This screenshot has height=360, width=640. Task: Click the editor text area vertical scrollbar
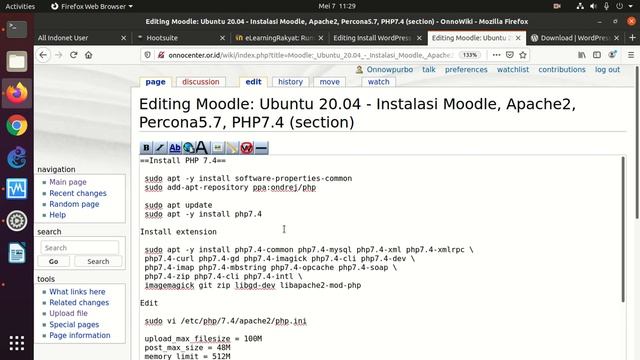point(623,229)
